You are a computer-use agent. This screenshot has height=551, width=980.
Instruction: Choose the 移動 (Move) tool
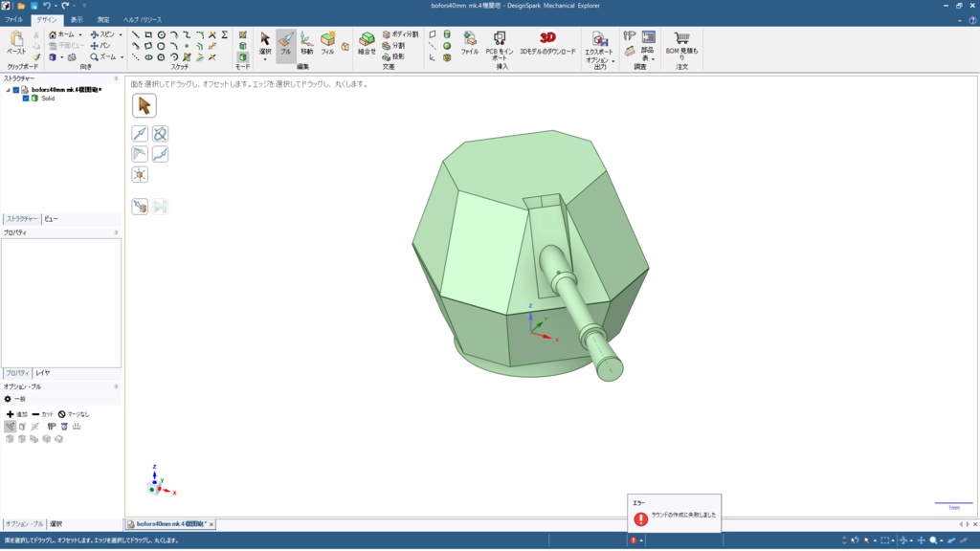click(x=306, y=45)
